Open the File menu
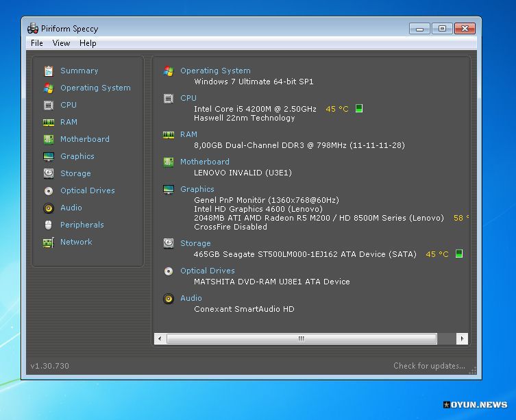This screenshot has width=516, height=420. click(x=37, y=43)
